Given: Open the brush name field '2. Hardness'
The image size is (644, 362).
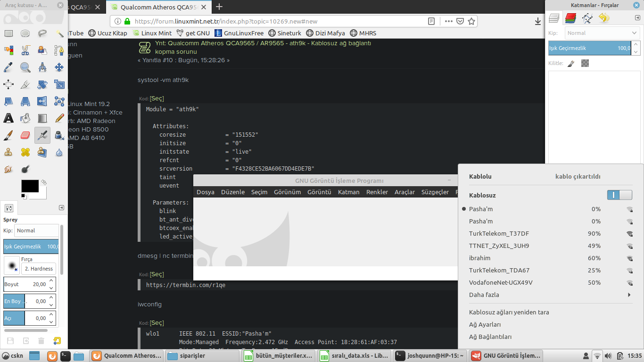Looking at the screenshot, I should click(39, 269).
